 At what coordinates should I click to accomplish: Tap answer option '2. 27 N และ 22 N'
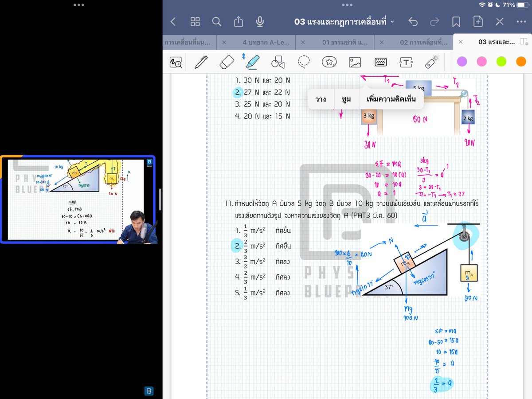[262, 92]
